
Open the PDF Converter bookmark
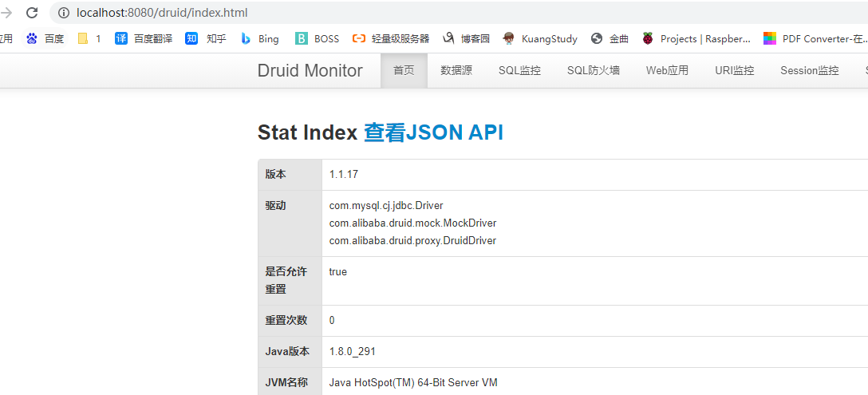point(815,39)
